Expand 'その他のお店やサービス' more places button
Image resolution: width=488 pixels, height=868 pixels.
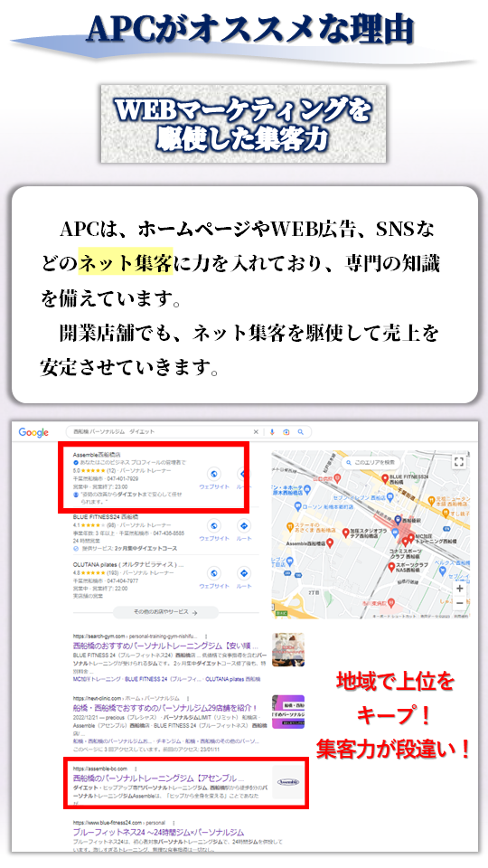point(165,612)
